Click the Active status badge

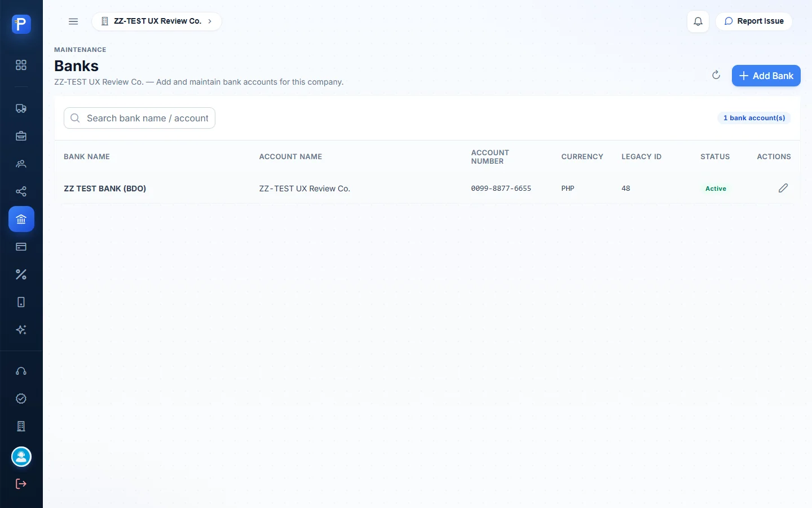tap(716, 189)
